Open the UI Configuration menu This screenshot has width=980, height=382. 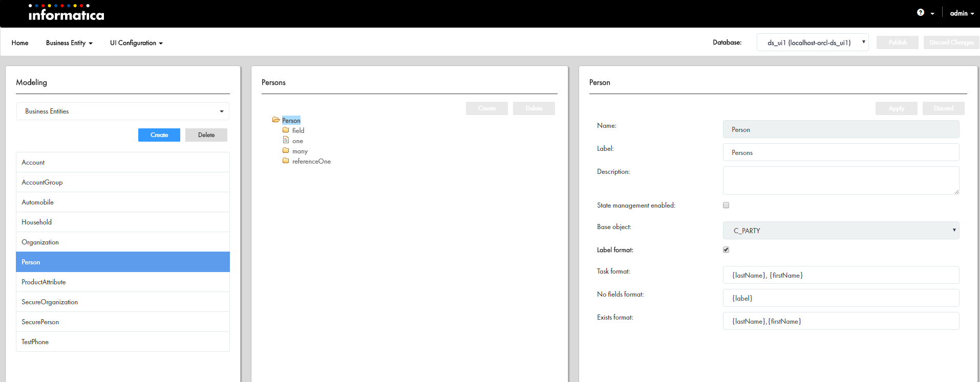point(136,43)
